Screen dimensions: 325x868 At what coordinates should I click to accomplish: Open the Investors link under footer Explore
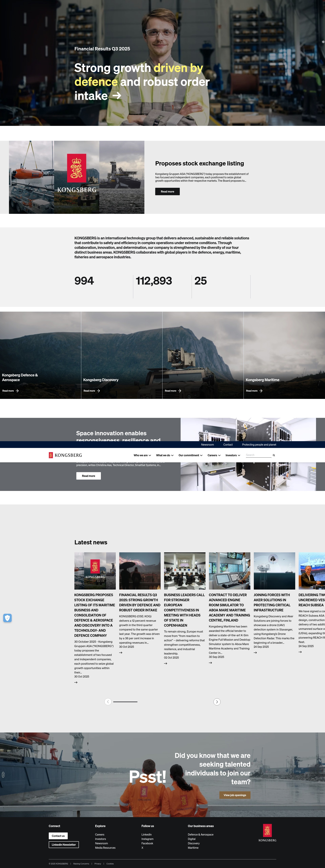(101, 839)
